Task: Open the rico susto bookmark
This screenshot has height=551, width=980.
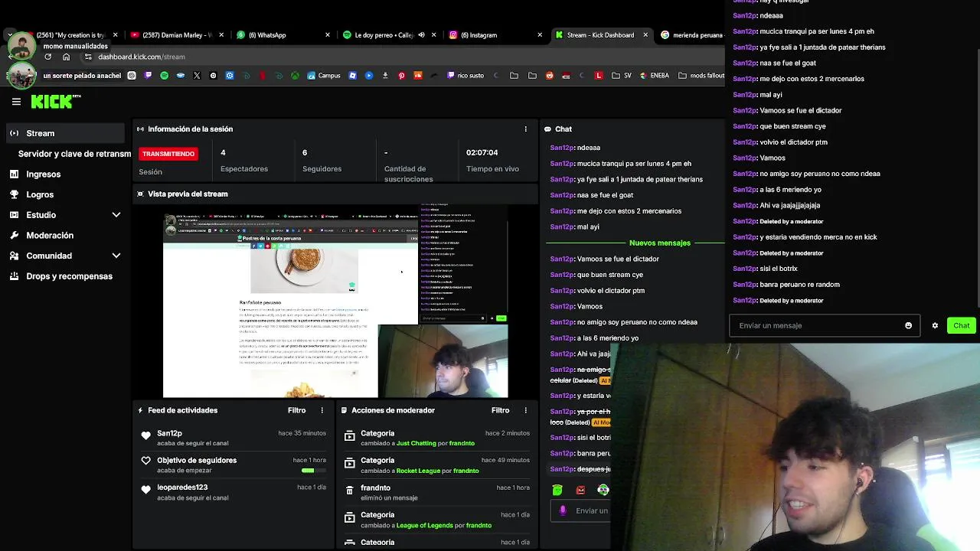Action: point(465,76)
